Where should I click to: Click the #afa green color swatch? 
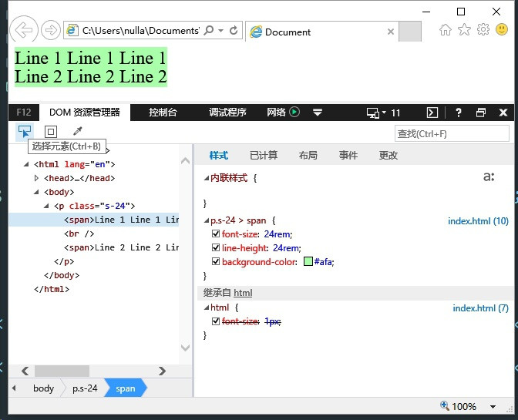(308, 262)
